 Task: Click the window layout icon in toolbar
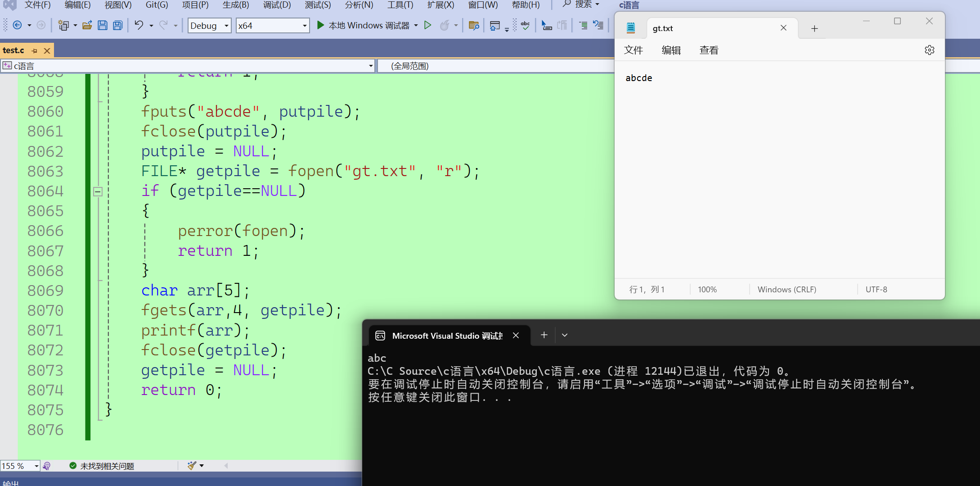(x=495, y=25)
